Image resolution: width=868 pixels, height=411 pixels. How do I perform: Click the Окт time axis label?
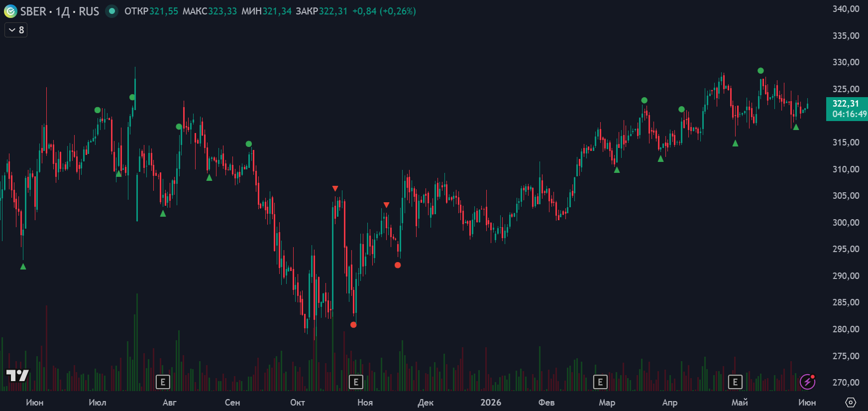pos(298,403)
